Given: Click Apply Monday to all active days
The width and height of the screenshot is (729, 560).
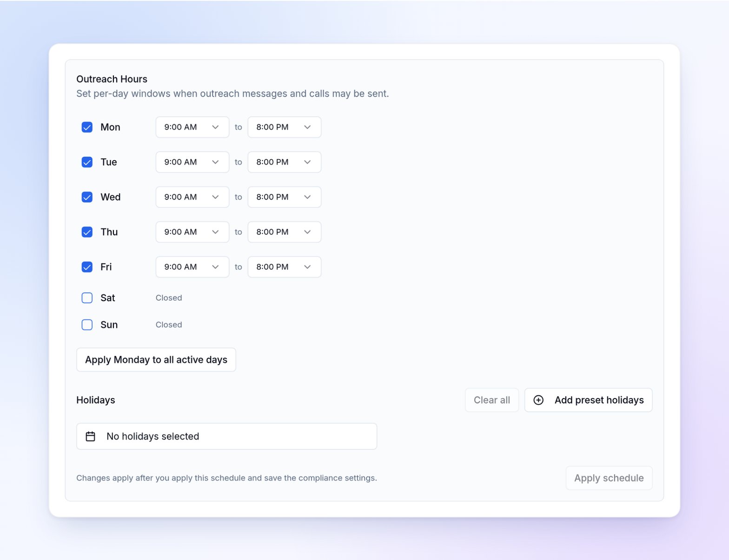Looking at the screenshot, I should click(x=156, y=360).
